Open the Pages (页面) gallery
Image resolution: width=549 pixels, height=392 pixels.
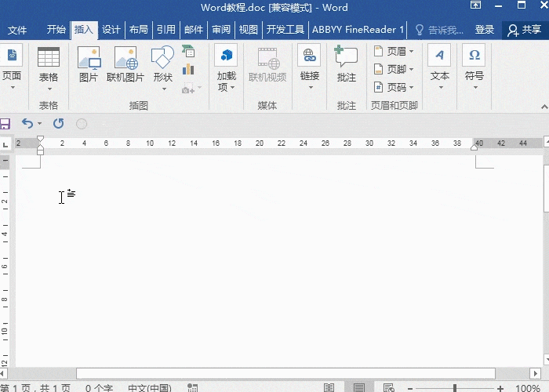[12, 67]
